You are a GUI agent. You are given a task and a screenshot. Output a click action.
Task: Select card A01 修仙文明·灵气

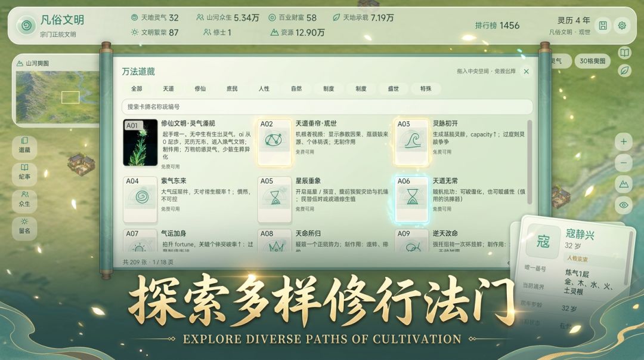140,142
